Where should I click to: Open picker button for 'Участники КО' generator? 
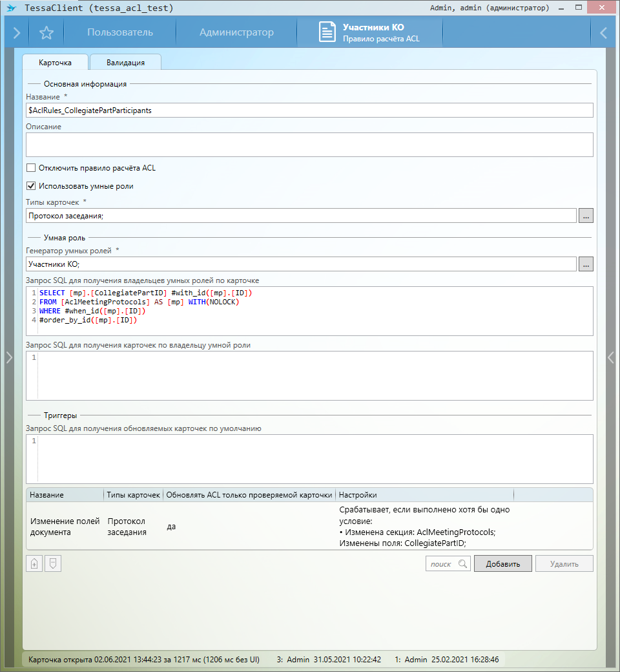(586, 264)
